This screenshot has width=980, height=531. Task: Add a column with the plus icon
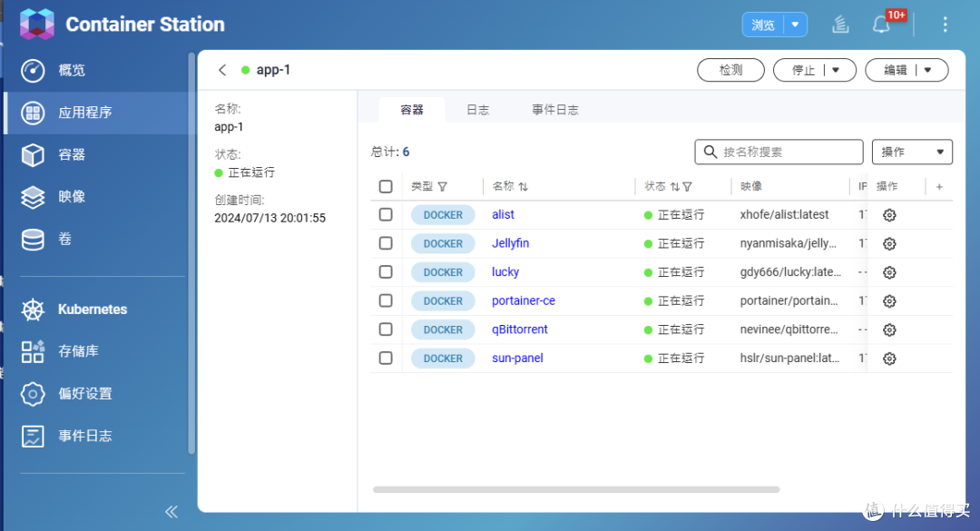tap(939, 186)
